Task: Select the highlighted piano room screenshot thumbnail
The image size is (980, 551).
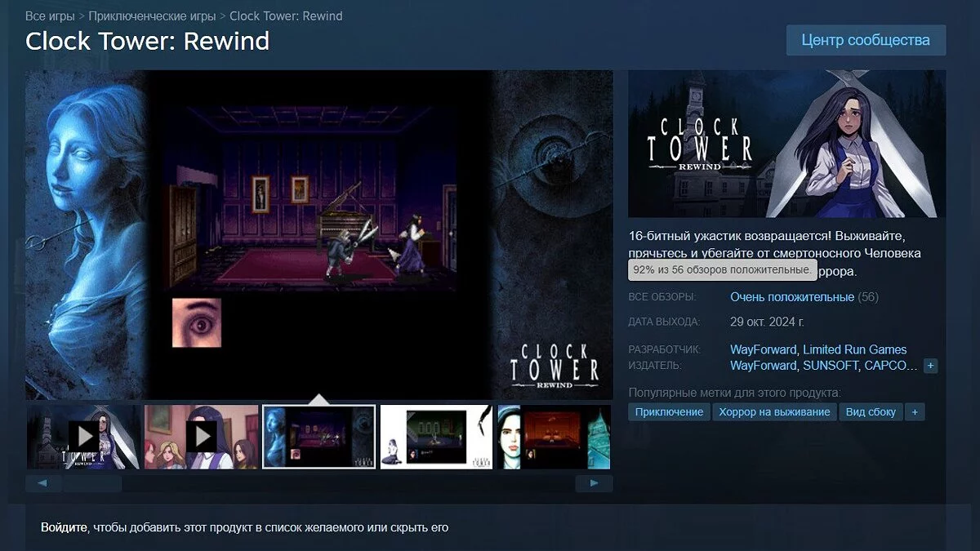Action: pos(318,437)
